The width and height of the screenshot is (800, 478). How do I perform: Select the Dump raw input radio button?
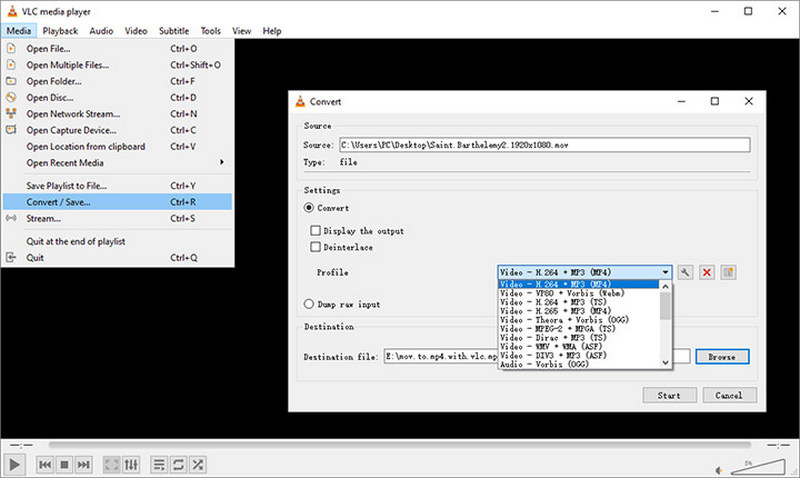click(309, 304)
